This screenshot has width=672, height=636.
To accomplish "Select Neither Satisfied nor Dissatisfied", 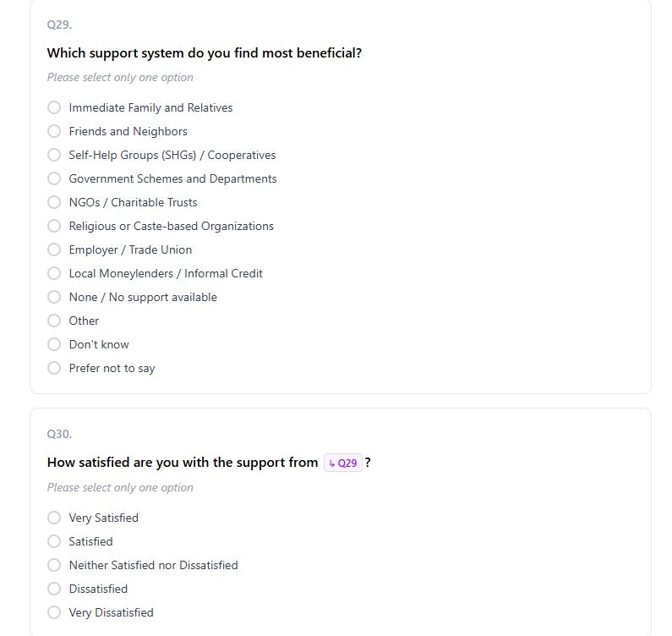I will point(54,565).
